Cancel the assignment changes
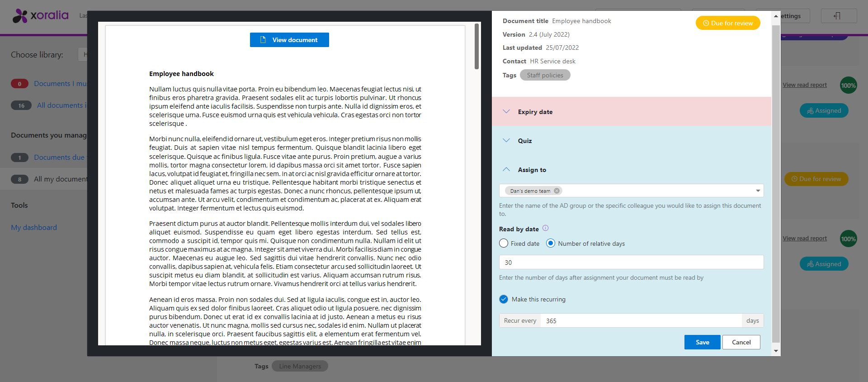The height and width of the screenshot is (382, 868). click(x=741, y=342)
